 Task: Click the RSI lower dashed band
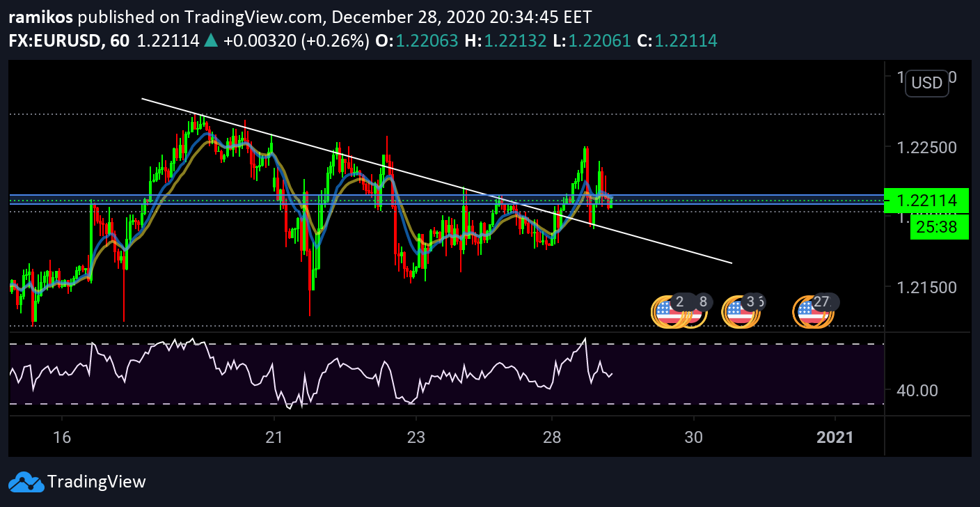(x=445, y=404)
